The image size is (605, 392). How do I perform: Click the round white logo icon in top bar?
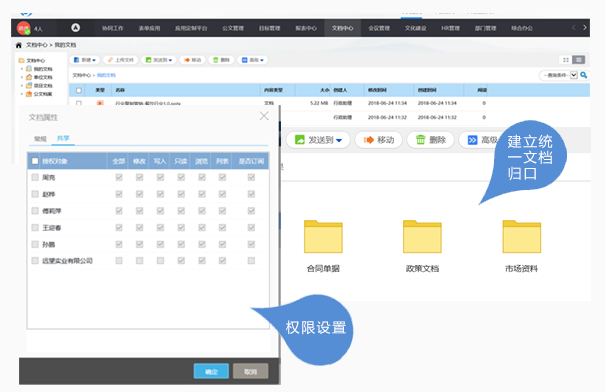[76, 28]
